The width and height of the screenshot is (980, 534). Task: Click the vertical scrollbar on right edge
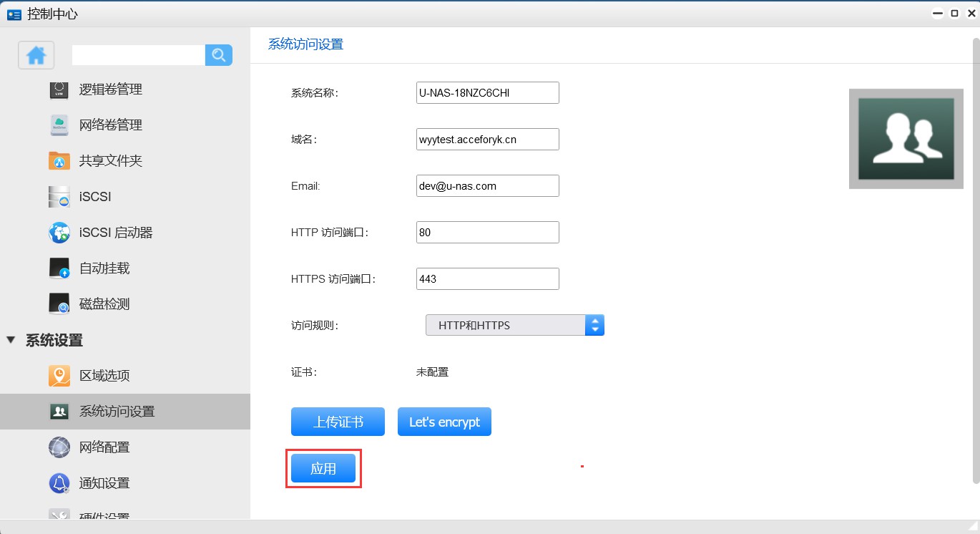[975, 258]
